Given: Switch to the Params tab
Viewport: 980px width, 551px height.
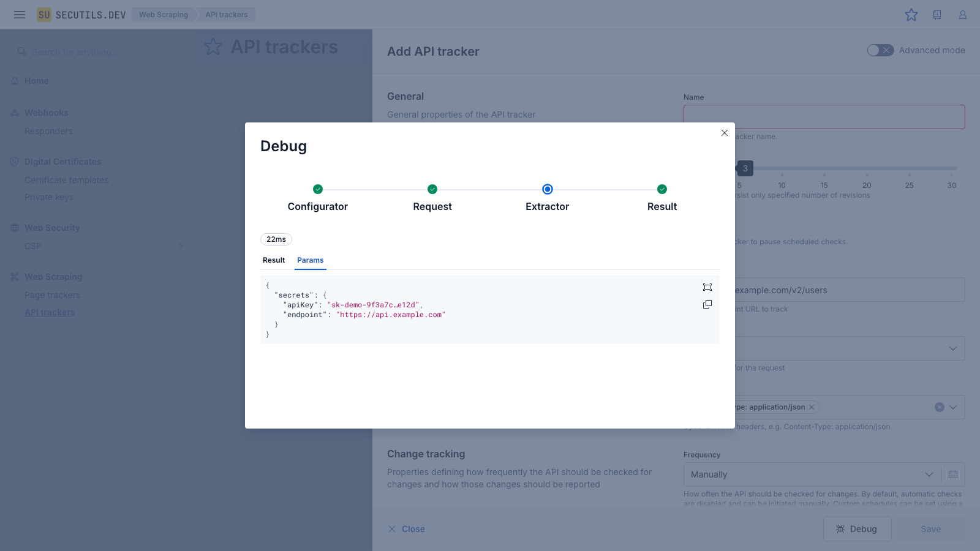Looking at the screenshot, I should [310, 260].
